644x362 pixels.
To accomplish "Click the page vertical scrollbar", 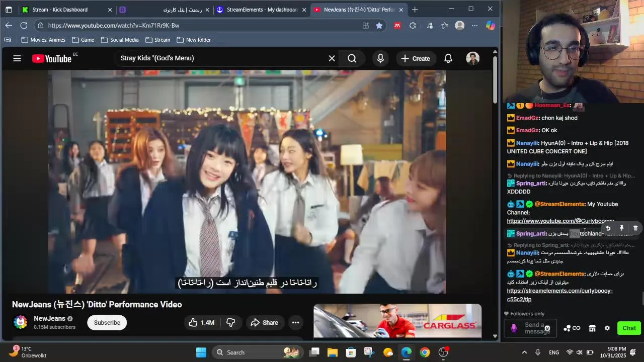I will tap(495, 79).
